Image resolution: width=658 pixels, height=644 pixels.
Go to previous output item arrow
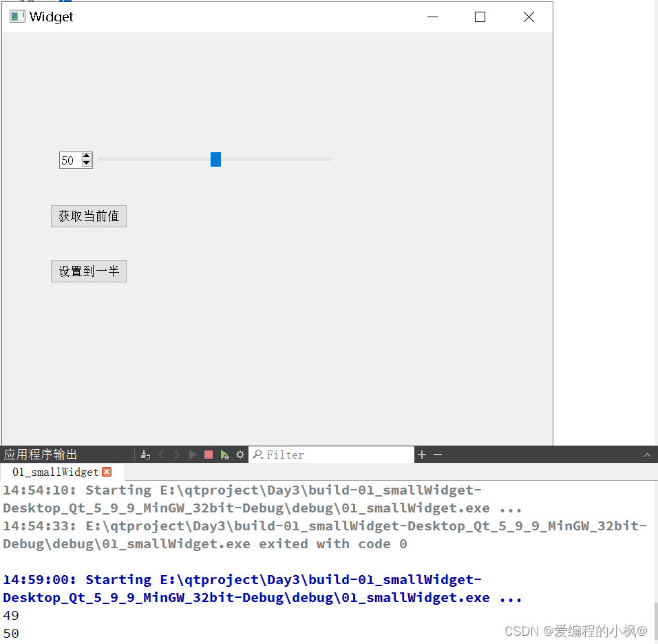click(x=161, y=455)
